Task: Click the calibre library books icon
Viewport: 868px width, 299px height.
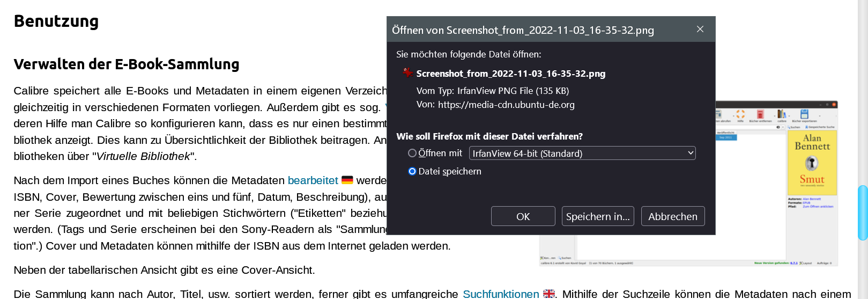Action: 782,114
